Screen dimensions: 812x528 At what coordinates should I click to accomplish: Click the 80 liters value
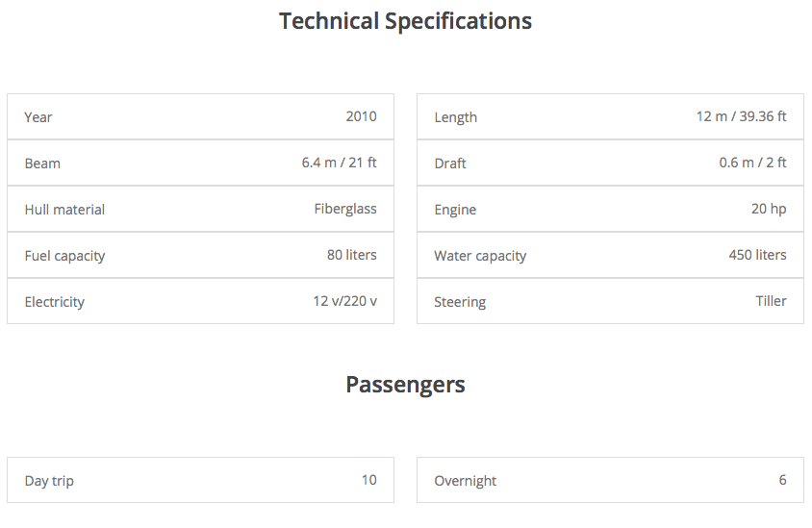click(351, 255)
